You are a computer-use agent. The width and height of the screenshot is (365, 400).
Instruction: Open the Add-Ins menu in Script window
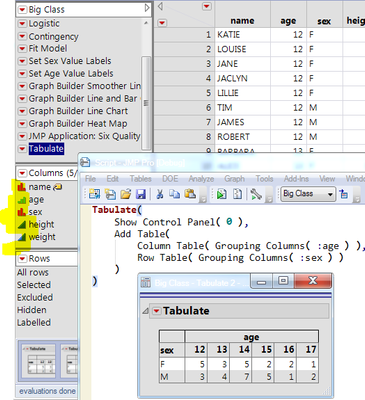click(x=296, y=179)
